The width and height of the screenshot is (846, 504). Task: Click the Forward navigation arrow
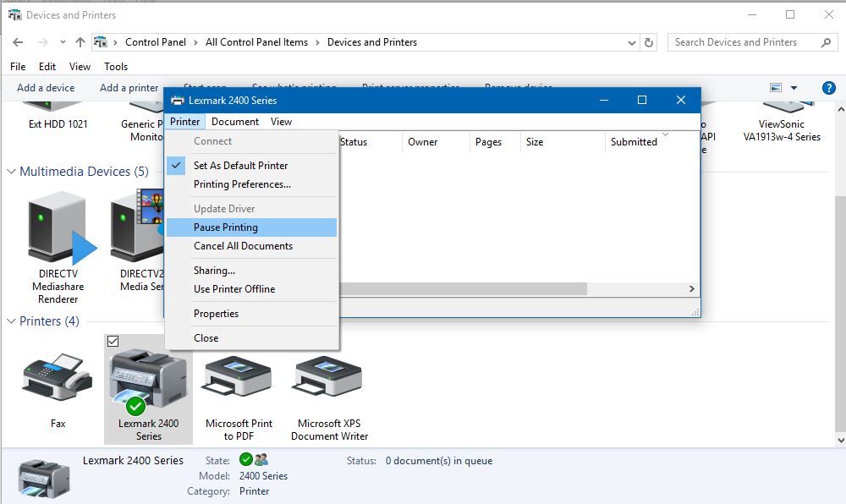pos(42,42)
